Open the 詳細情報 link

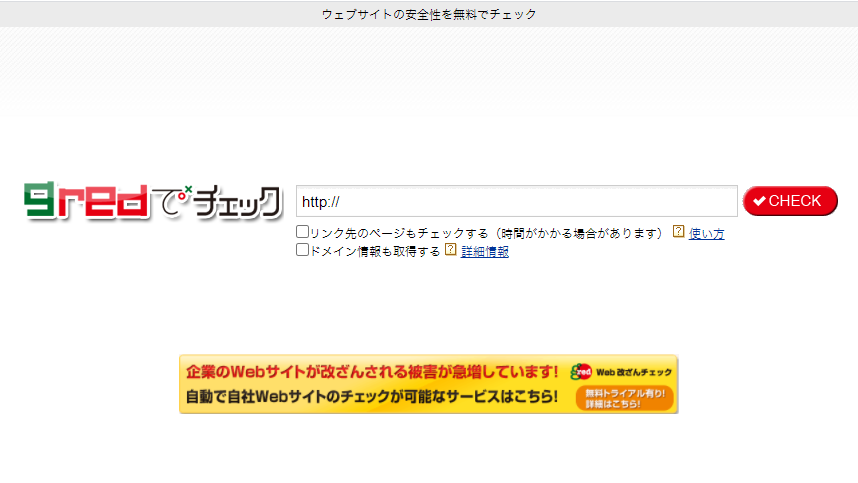(485, 252)
